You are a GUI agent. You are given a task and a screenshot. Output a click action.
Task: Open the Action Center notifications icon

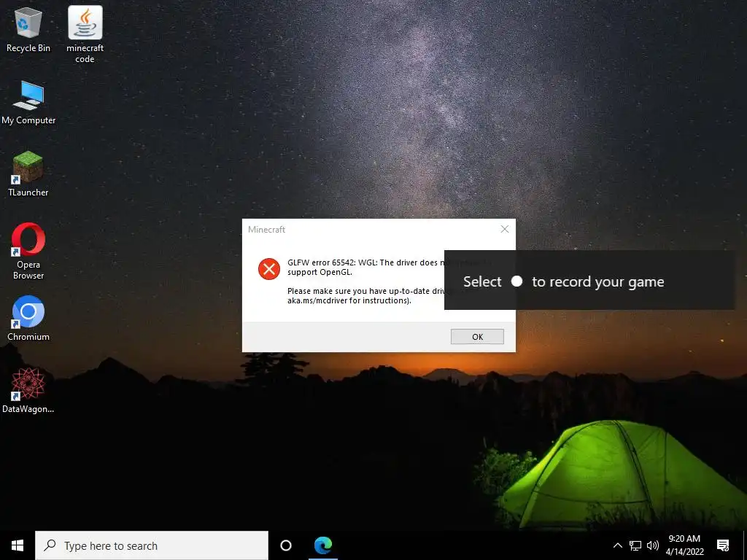coord(723,545)
